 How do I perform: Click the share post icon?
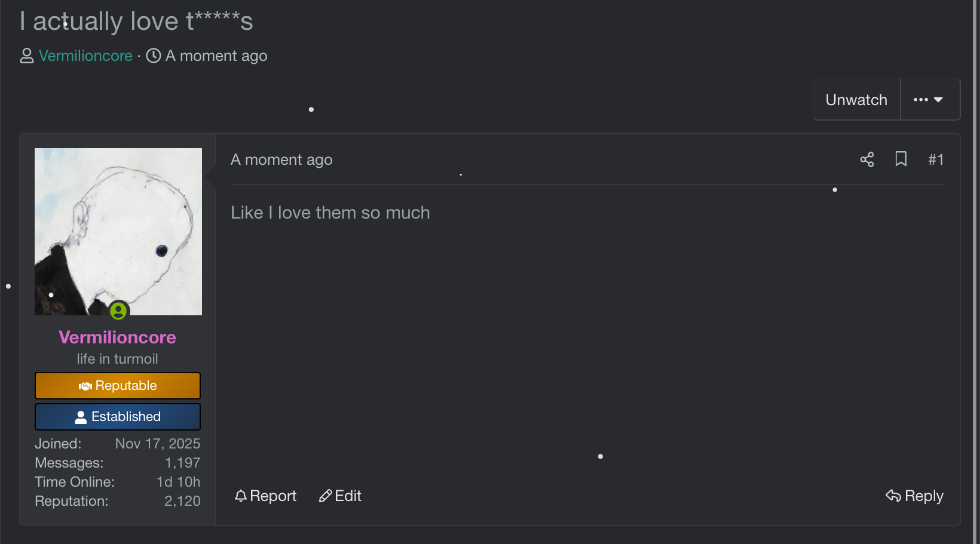[867, 159]
